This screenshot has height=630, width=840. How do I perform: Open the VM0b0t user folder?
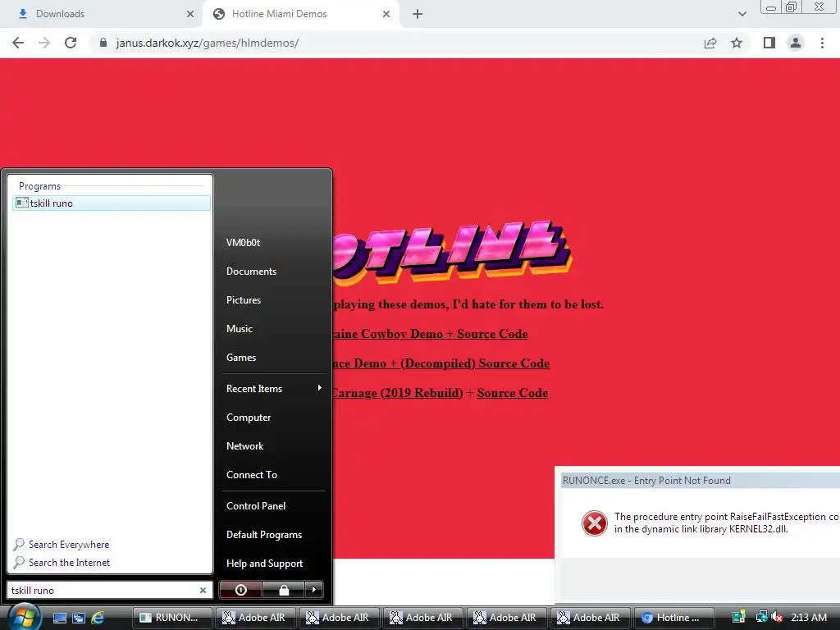click(243, 243)
